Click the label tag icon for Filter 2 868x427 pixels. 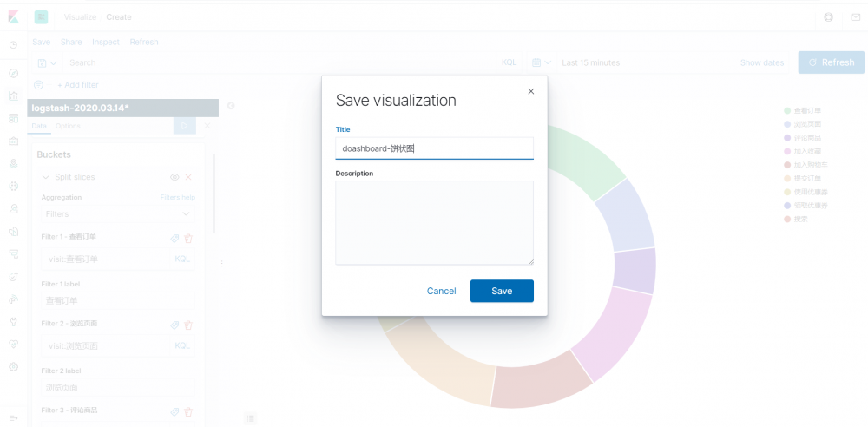[174, 325]
